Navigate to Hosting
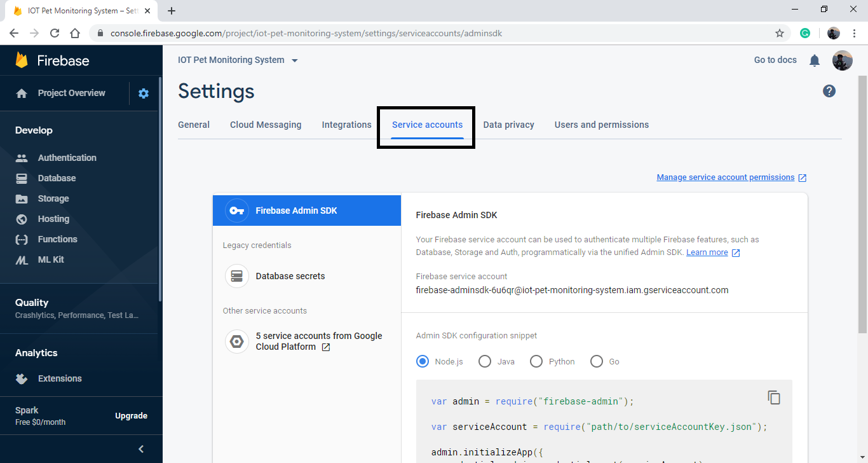Viewport: 868px width, 463px height. click(54, 218)
